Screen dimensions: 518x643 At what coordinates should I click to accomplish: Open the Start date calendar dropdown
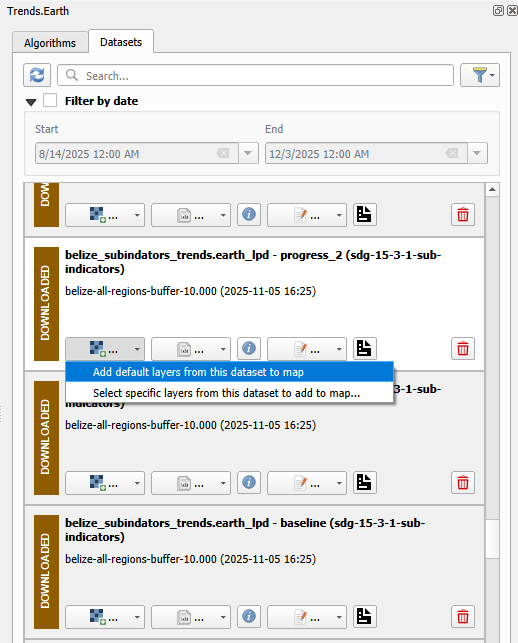(248, 153)
